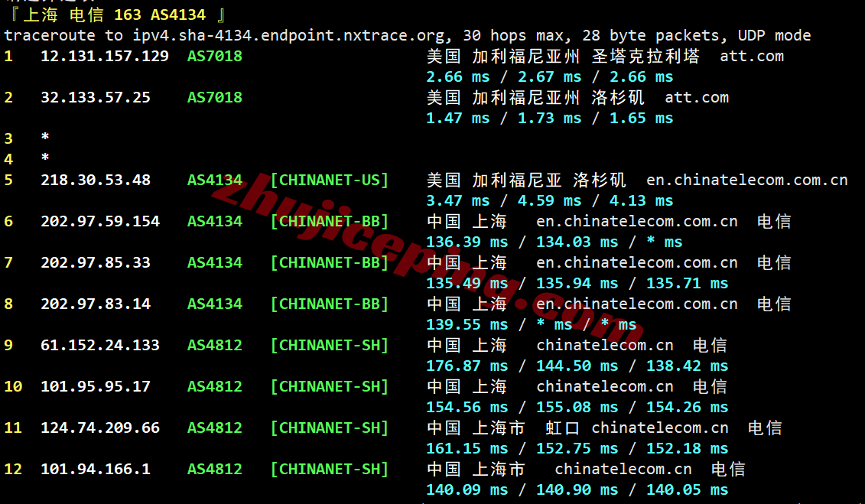Select the [CHINANET-US] tag
The height and width of the screenshot is (504, 865).
point(330,180)
